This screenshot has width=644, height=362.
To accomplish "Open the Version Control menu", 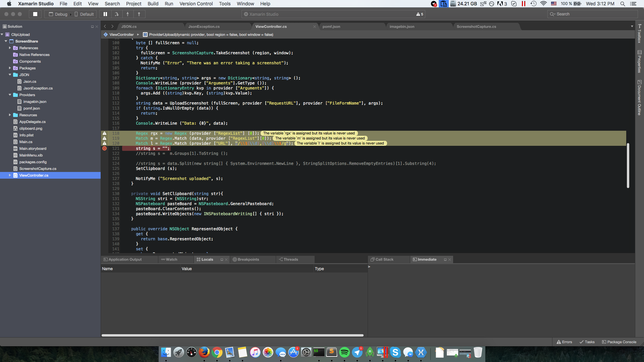I will pyautogui.click(x=196, y=4).
